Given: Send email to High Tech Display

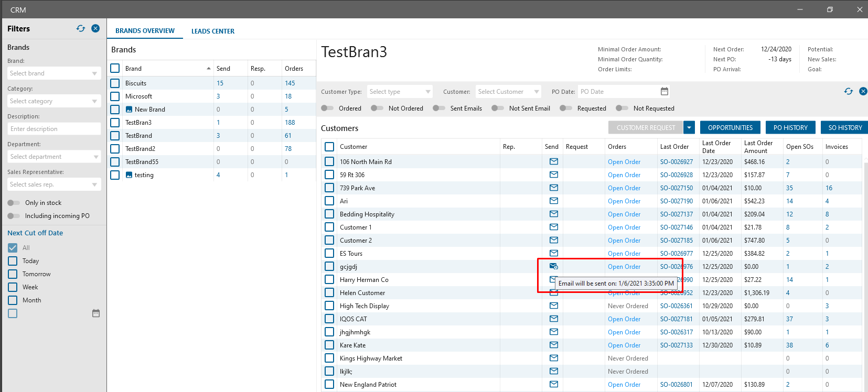Looking at the screenshot, I should pyautogui.click(x=554, y=306).
